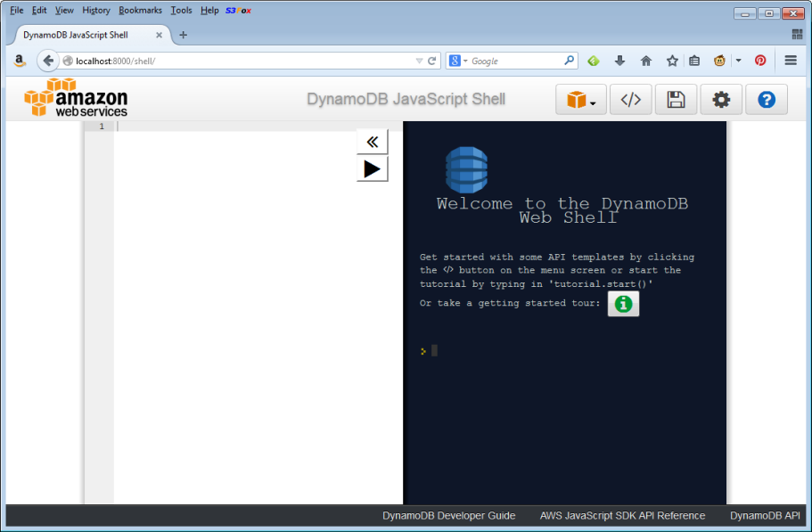Open the orange box dropdown menu
The width and height of the screenshot is (812, 532).
tap(581, 100)
